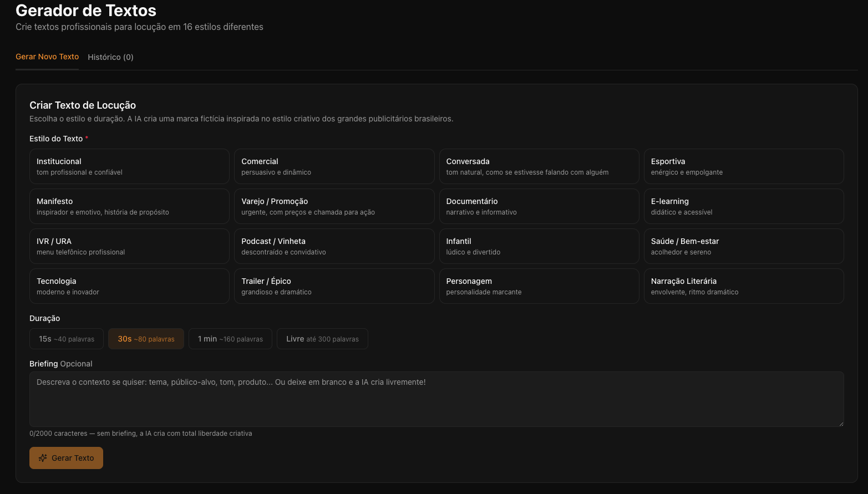Choose the IVR / URA style

tap(129, 246)
